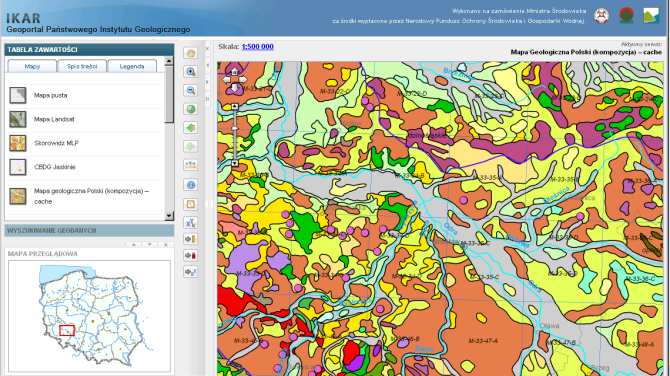Collapse the Tabela Zawartości panel header
Screen dimensions: 670x376
coord(89,50)
